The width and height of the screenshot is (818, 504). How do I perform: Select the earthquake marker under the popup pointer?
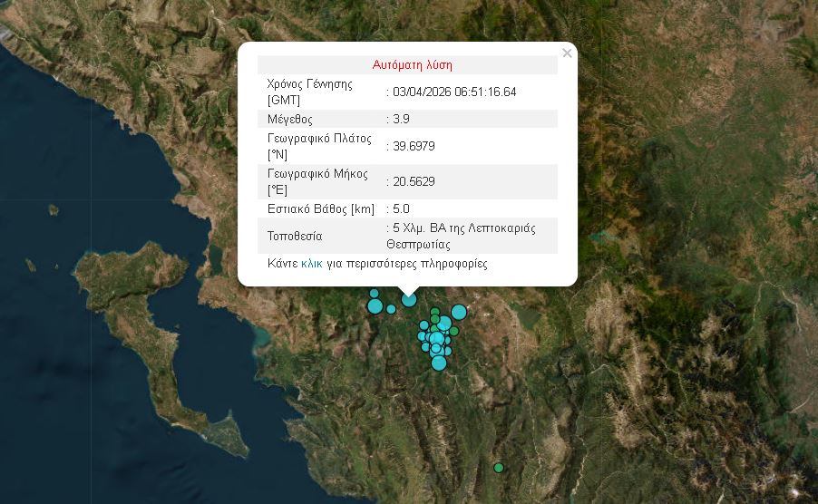click(409, 299)
